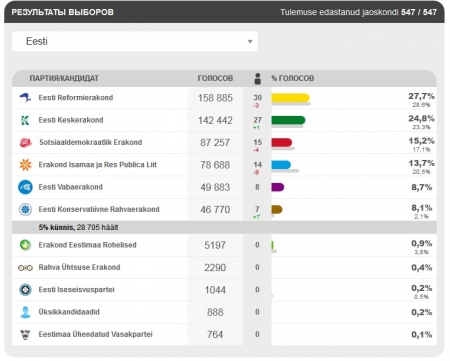450x361 pixels.
Task: Open Eesti Keskerakond party name link
Action: (71, 120)
